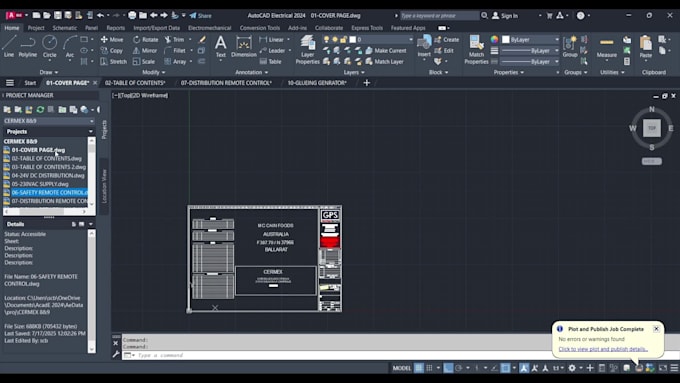Viewport: 680px width, 383px height.
Task: Click Sign In button
Action: 505,16
